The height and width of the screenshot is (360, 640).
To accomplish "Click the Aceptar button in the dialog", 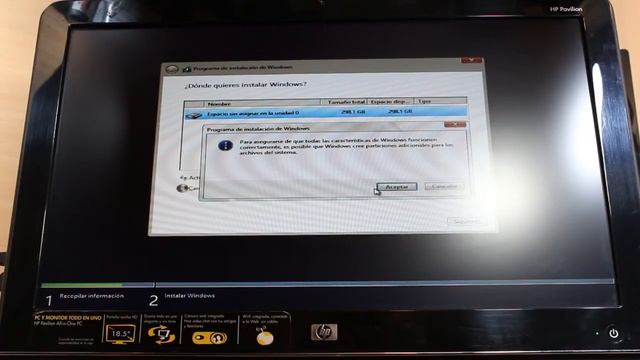I will click(397, 187).
